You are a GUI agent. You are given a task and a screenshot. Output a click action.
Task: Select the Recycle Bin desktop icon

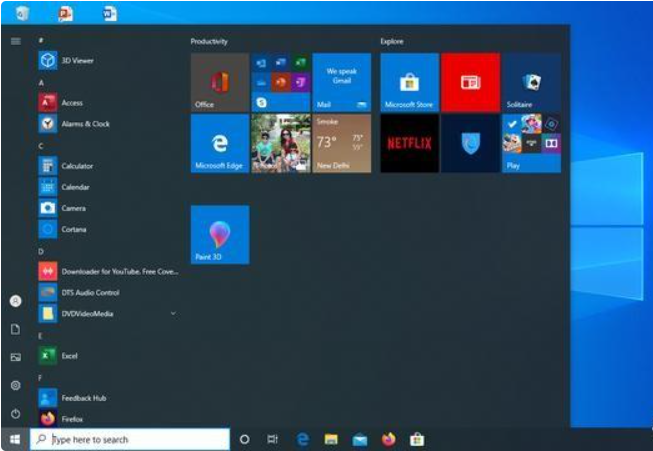point(22,13)
